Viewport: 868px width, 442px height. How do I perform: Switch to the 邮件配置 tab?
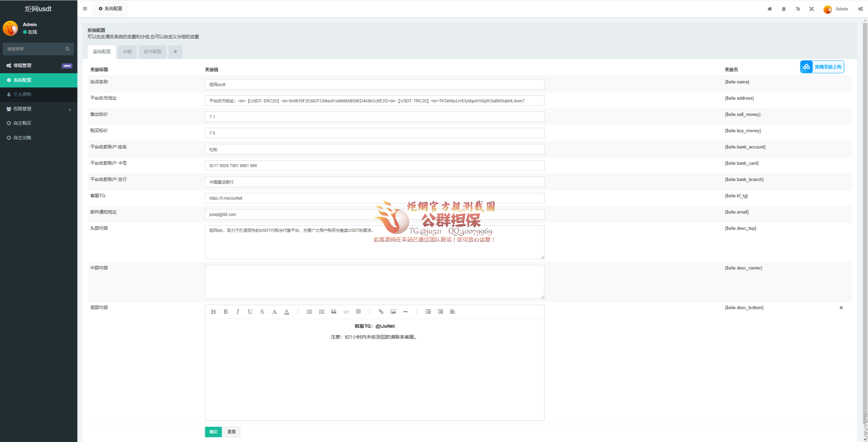pos(152,52)
